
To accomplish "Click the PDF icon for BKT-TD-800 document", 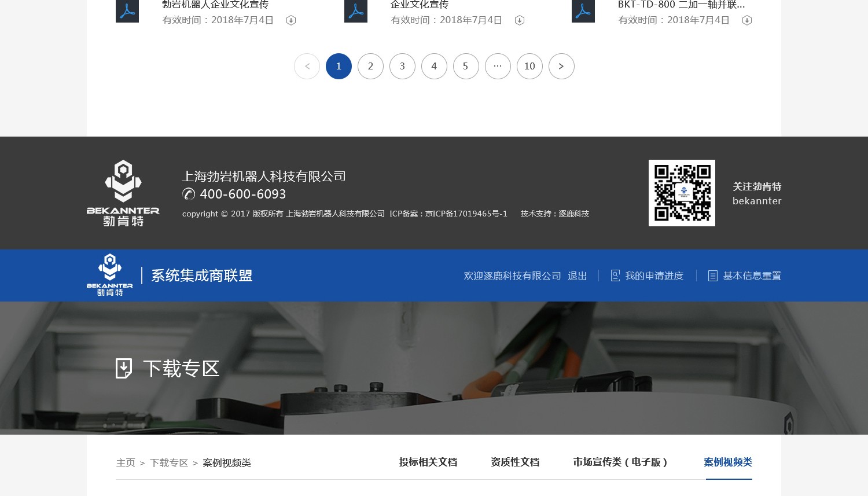I will [583, 11].
